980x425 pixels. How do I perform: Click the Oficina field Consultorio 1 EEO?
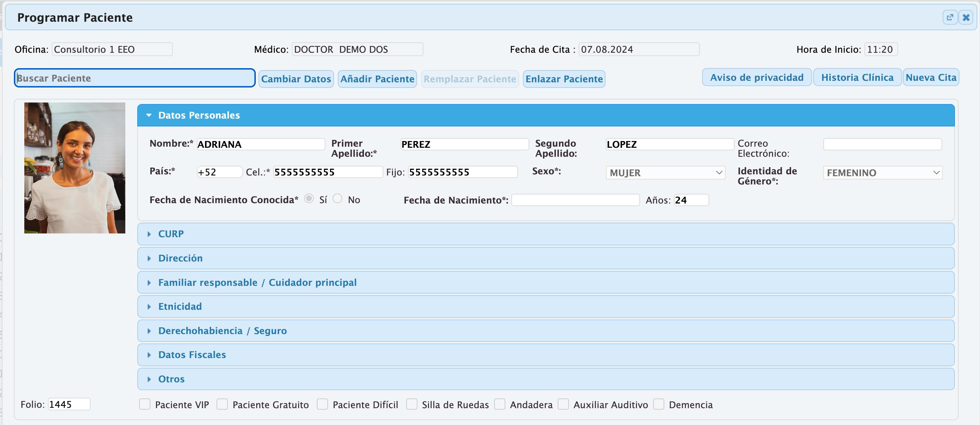coord(112,49)
